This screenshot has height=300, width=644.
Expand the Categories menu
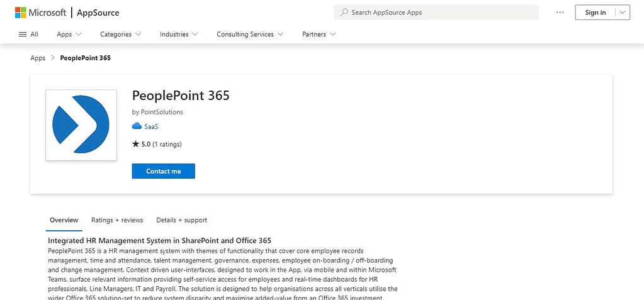coord(120,35)
